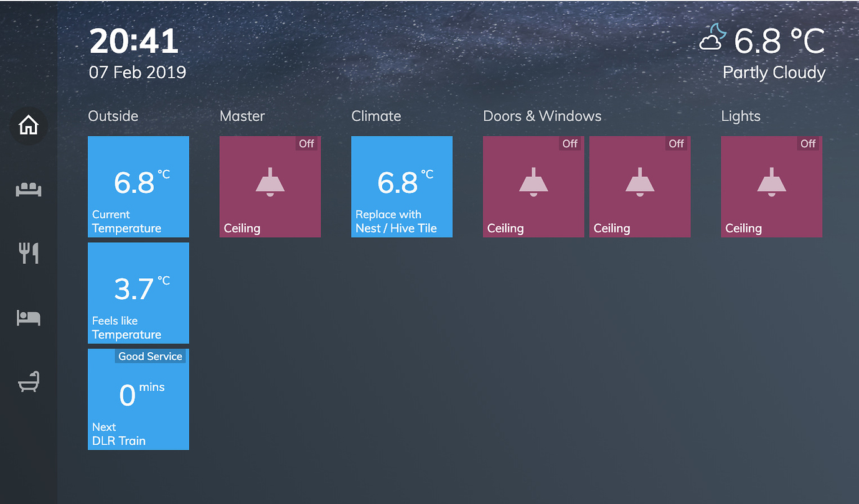Open the bedroom icon in sidebar
859x504 pixels.
(x=29, y=318)
